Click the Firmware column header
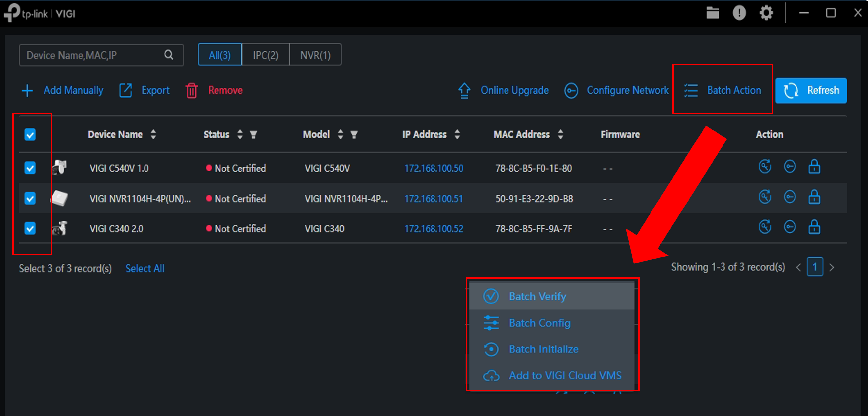868x416 pixels. pos(620,134)
